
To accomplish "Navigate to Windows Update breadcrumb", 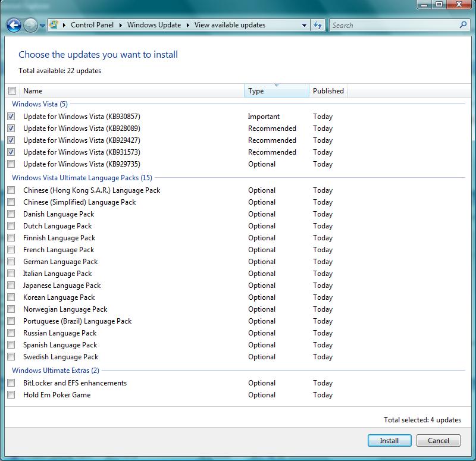I will 154,25.
